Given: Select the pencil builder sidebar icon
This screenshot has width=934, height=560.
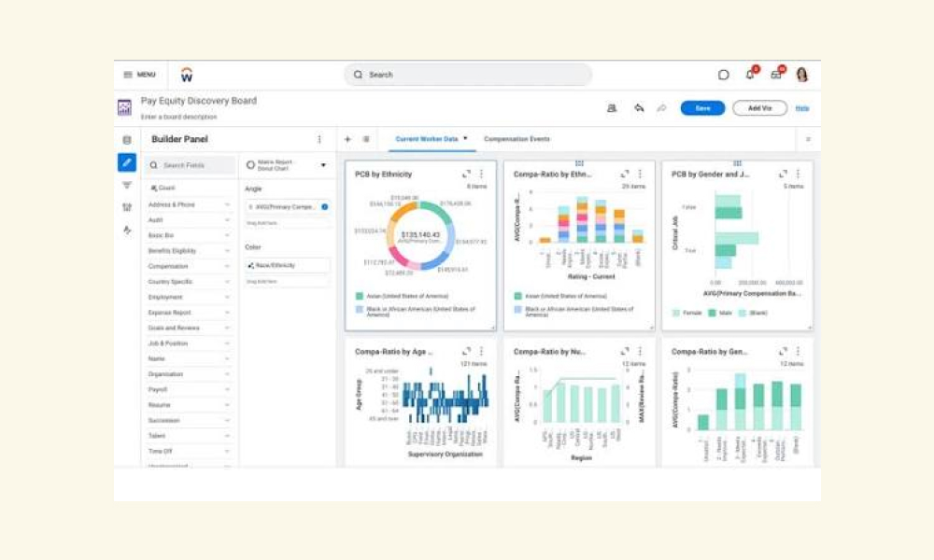Looking at the screenshot, I should (x=127, y=162).
